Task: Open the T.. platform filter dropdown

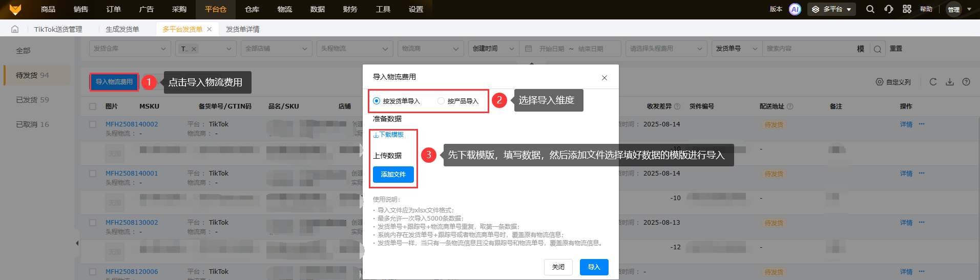Action: click(x=206, y=49)
